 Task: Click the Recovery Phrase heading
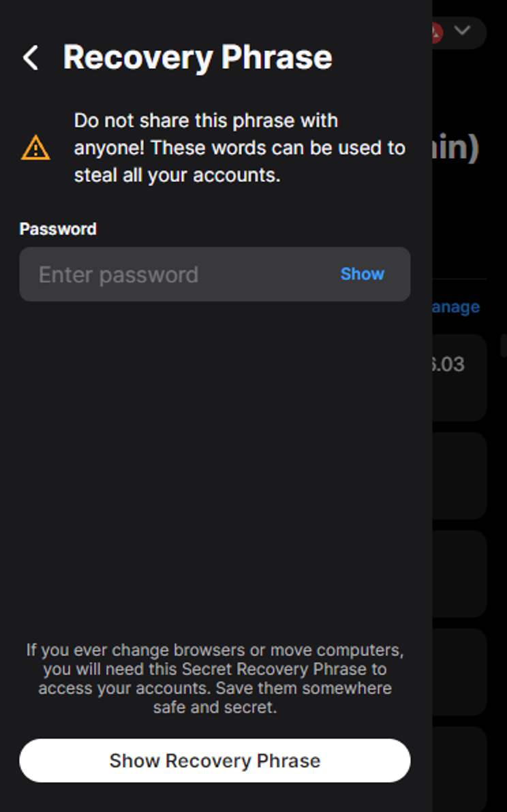point(198,57)
